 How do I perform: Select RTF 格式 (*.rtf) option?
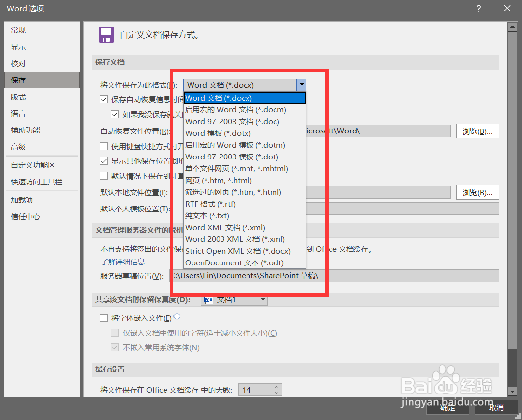tap(245, 204)
